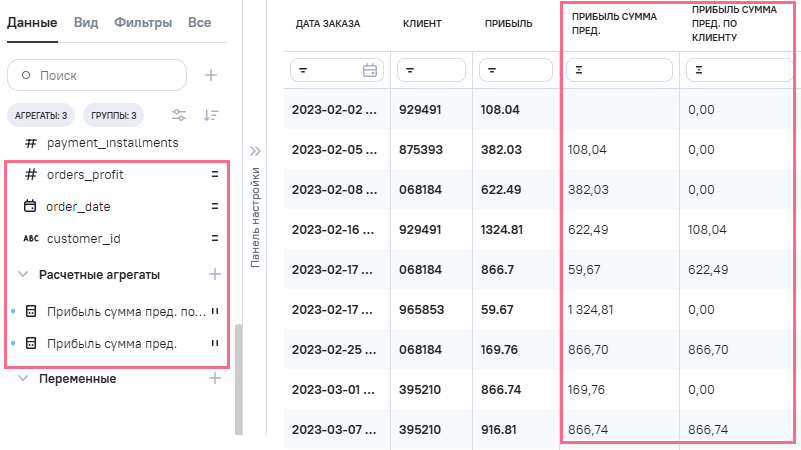Image resolution: width=801 pixels, height=450 pixels.
Task: Open the Клиент column filter field
Action: coord(431,70)
